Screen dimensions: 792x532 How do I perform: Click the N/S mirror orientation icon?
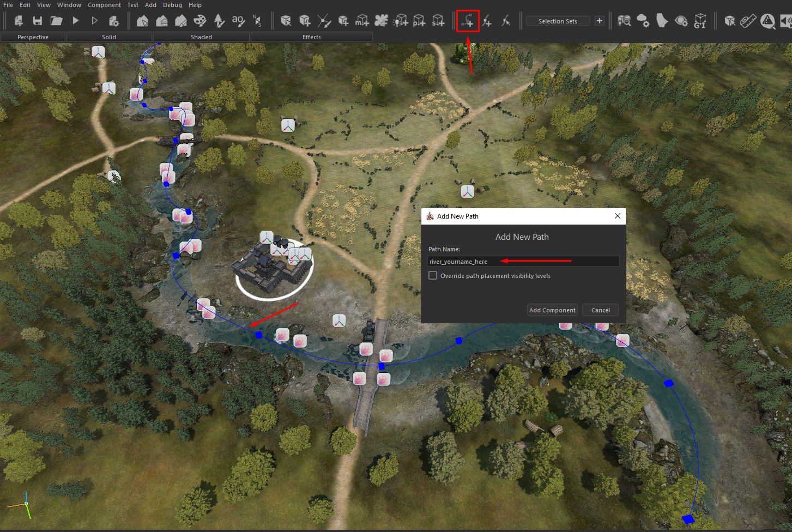point(257,21)
